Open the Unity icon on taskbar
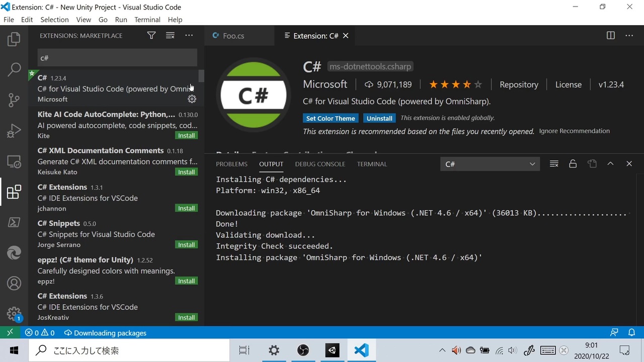This screenshot has height=362, width=644. click(332, 350)
